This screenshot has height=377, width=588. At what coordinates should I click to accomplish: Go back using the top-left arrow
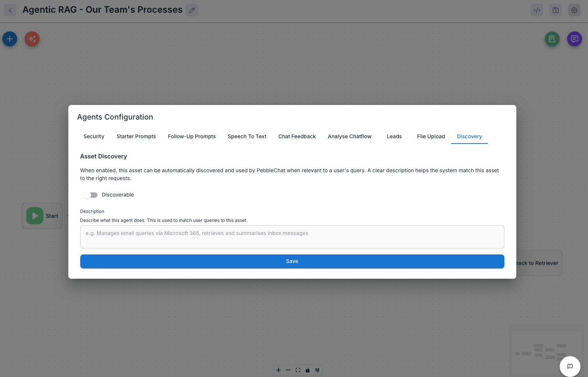point(10,10)
